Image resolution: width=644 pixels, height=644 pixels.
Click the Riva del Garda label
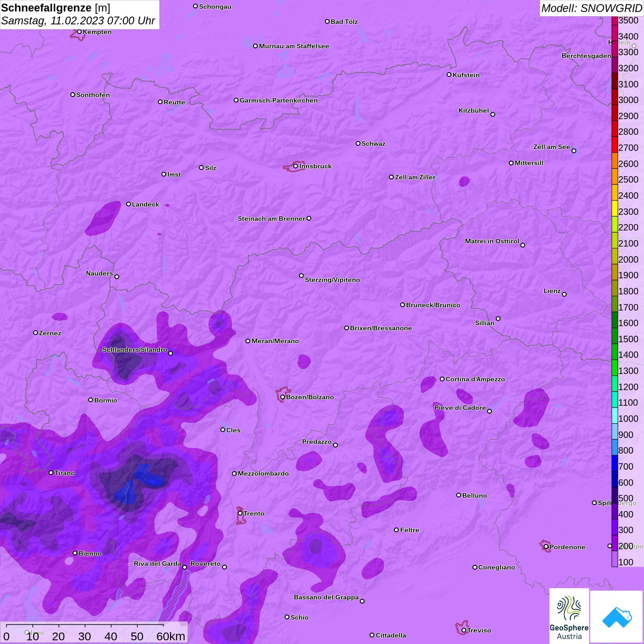click(x=157, y=563)
